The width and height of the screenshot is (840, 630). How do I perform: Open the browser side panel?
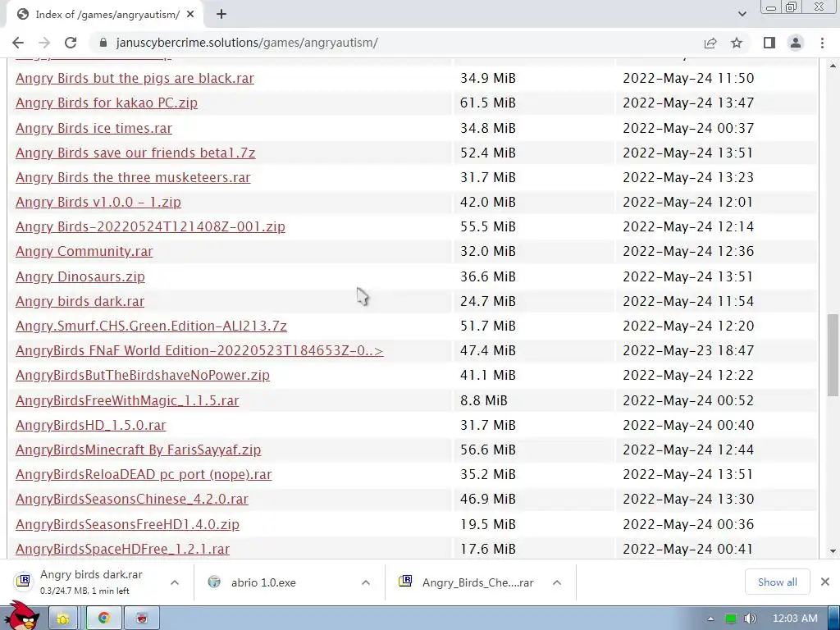pos(769,43)
